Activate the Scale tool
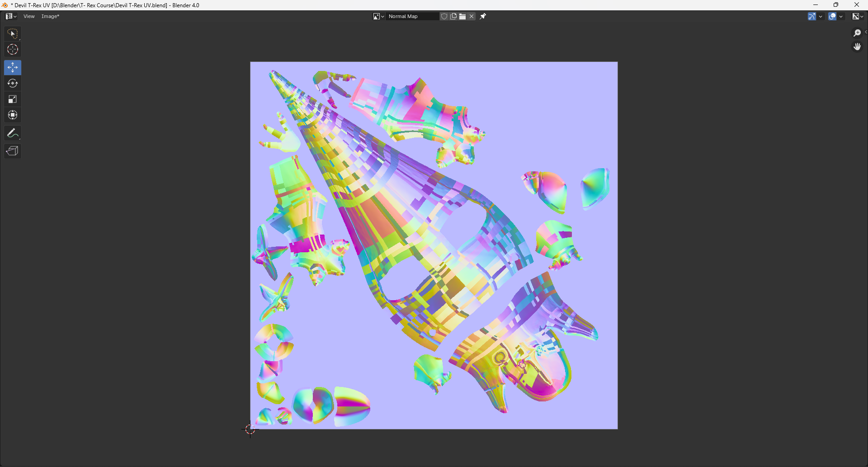868x467 pixels. click(13, 99)
